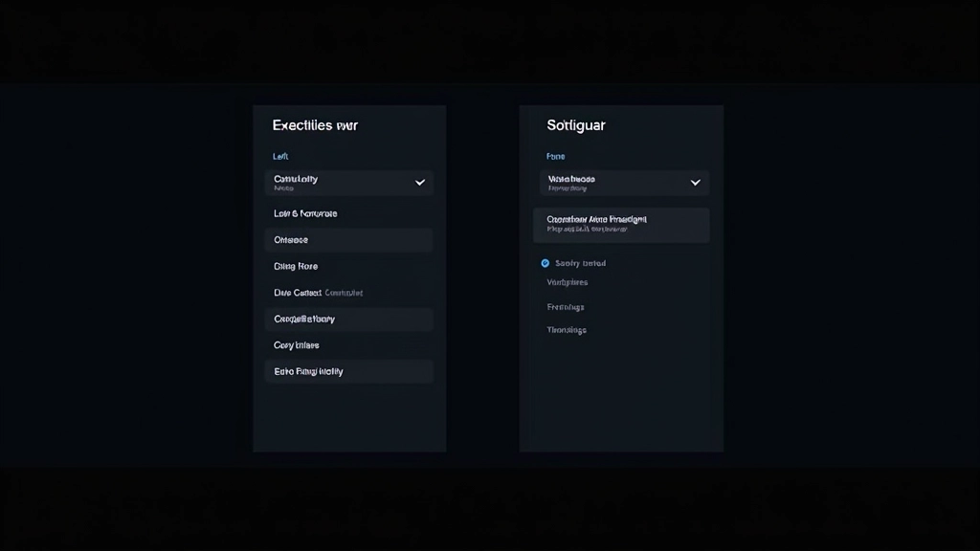Click the chevron icon on the Catulolly dropdown
Image resolution: width=980 pixels, height=551 pixels.
[x=418, y=181]
